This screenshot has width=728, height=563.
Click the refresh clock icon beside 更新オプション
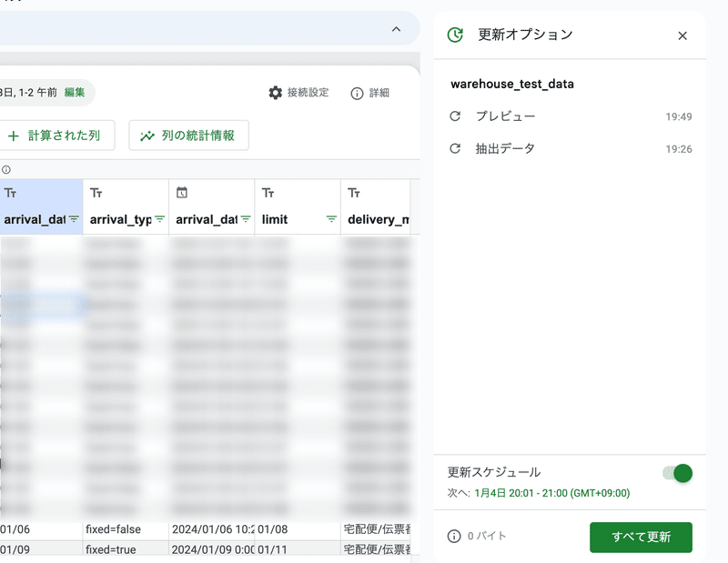[x=455, y=35]
